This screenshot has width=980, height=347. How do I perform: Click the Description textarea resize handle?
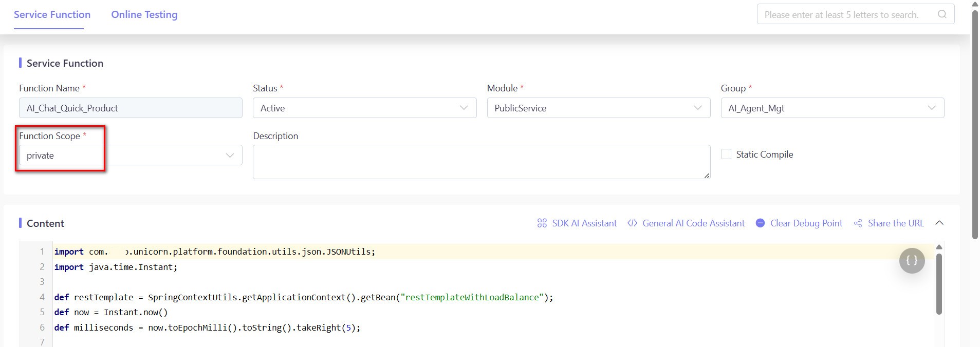(x=707, y=176)
